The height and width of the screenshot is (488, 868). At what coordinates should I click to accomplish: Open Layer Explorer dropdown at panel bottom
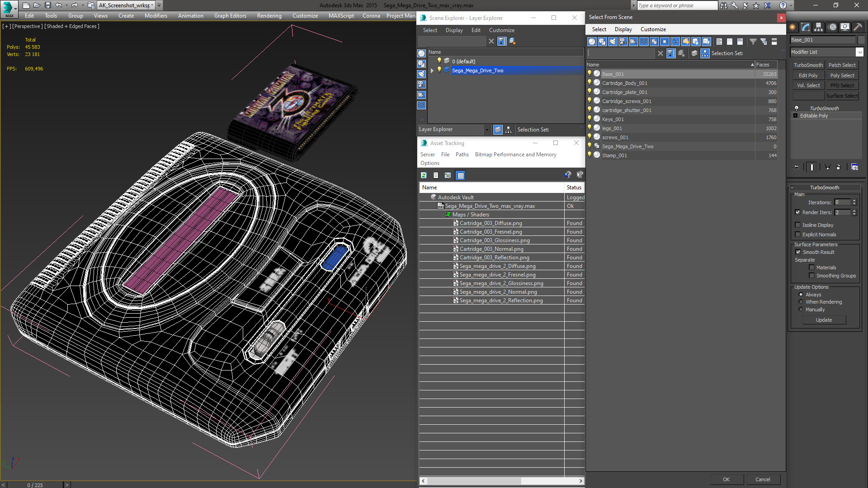pyautogui.click(x=487, y=130)
